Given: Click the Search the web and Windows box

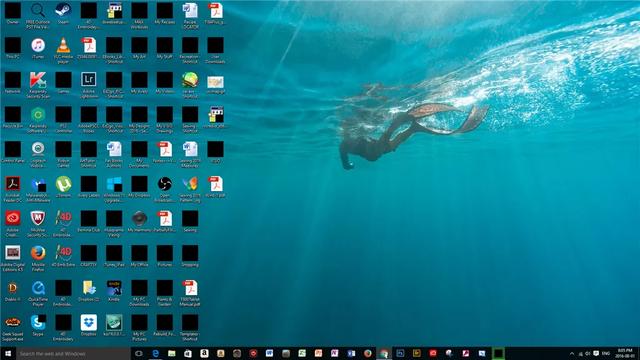Looking at the screenshot, I should click(73, 353).
